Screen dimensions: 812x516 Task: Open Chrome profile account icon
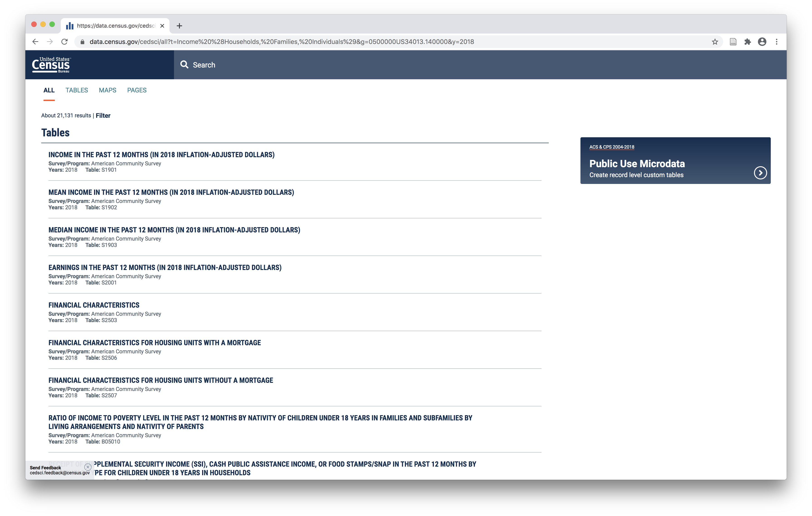(x=762, y=42)
